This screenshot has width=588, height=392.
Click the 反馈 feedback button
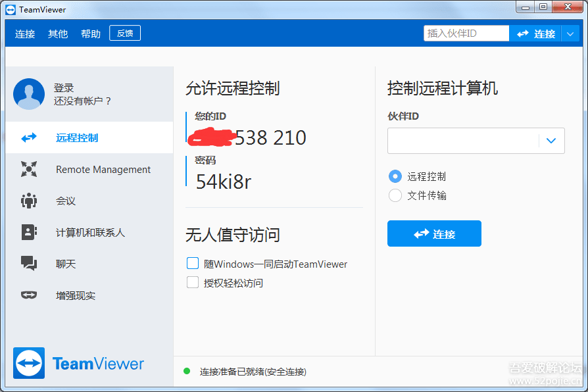point(125,34)
